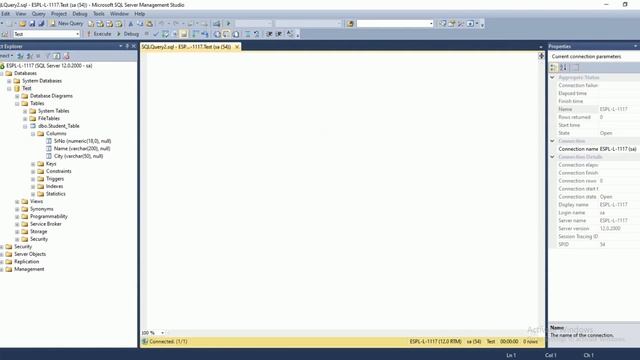Click the Start debugging arrow icon
This screenshot has height=360, width=640.
click(x=229, y=24)
